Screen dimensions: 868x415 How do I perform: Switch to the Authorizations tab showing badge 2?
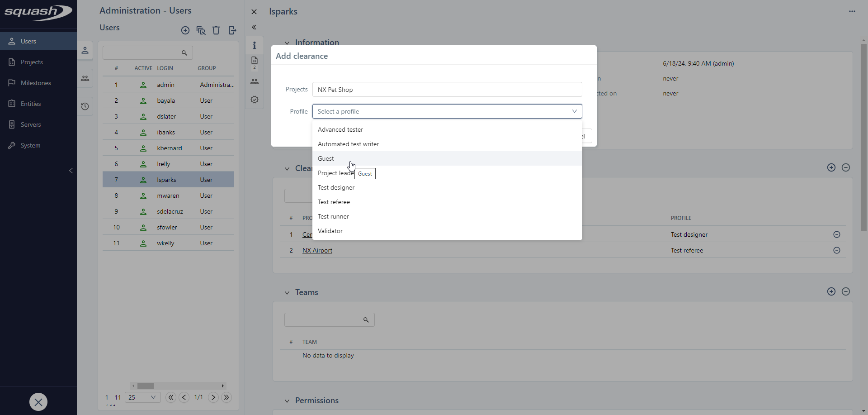pyautogui.click(x=255, y=62)
